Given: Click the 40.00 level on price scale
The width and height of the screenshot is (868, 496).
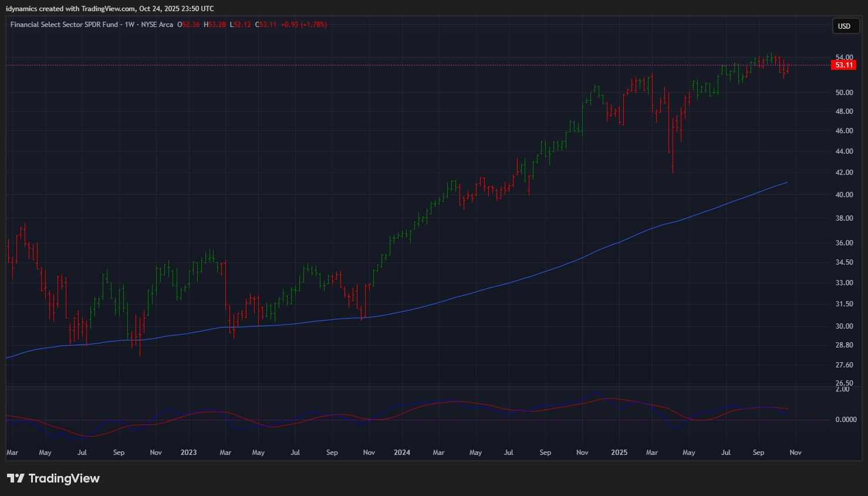Looking at the screenshot, I should pos(844,195).
